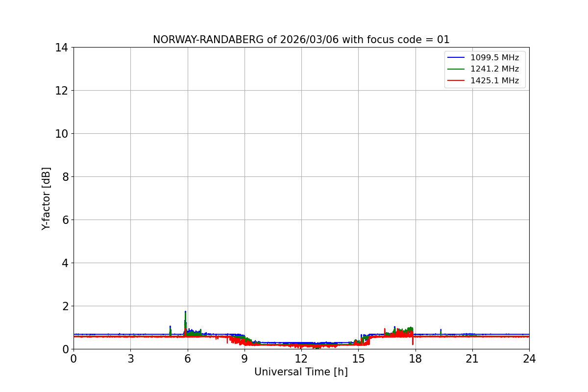
Task: Click the x-axis tick label 3
Action: [x=130, y=359]
